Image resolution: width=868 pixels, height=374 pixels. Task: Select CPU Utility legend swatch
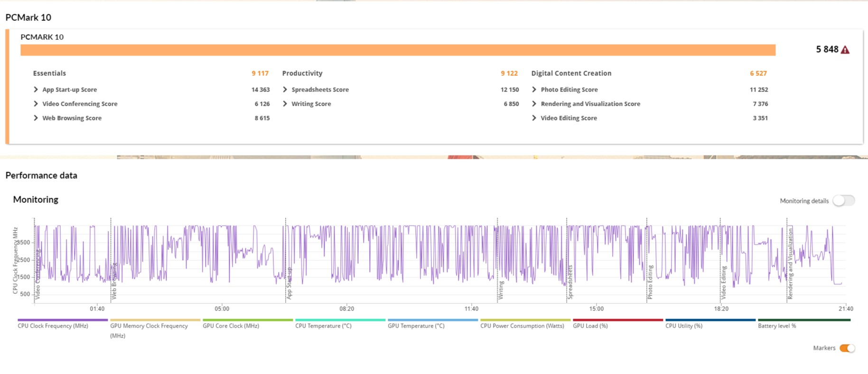click(x=710, y=320)
